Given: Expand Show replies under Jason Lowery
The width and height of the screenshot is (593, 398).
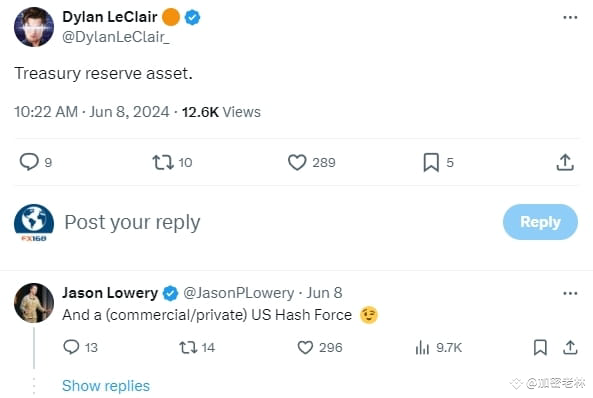Looking at the screenshot, I should click(x=106, y=386).
